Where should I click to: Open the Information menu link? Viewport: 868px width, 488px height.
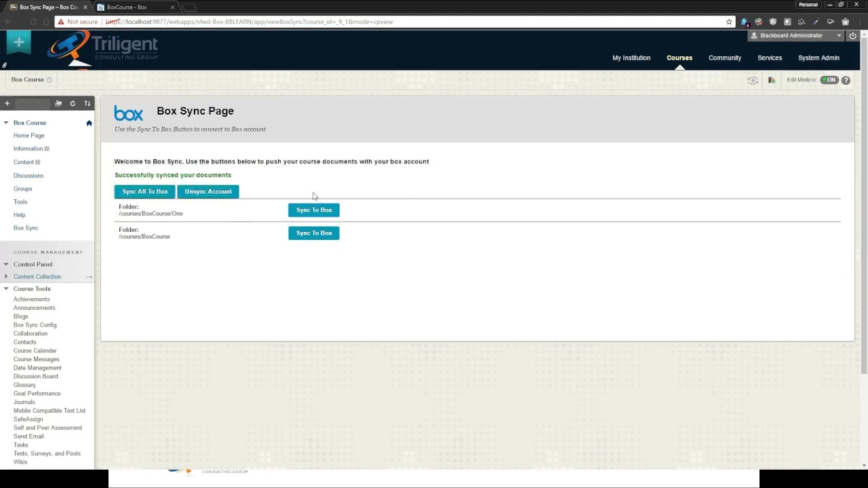(x=28, y=149)
